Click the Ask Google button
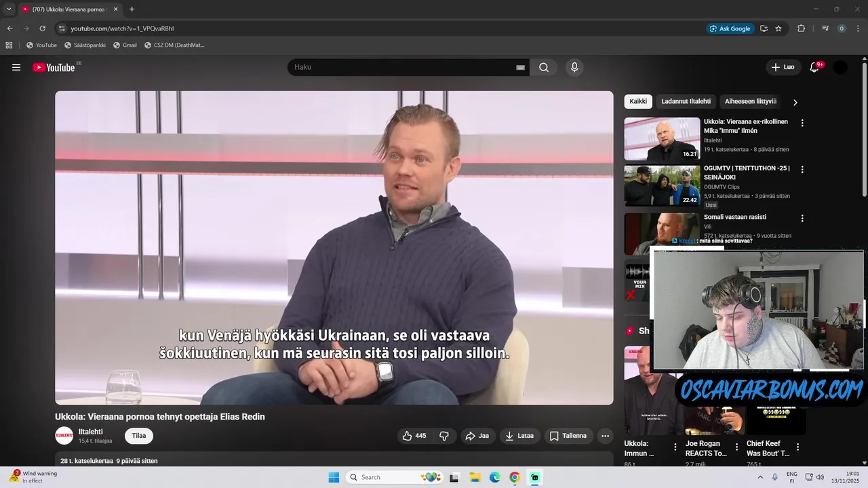 (730, 28)
